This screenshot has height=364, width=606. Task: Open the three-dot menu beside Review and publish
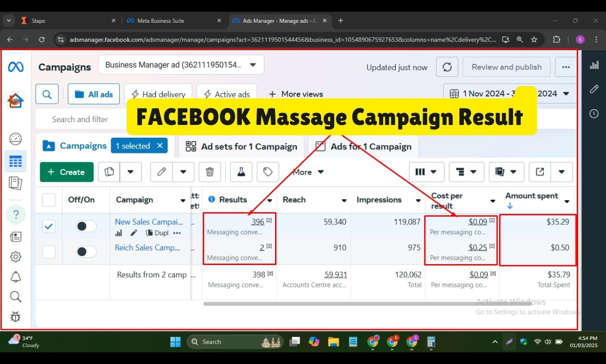pyautogui.click(x=566, y=67)
